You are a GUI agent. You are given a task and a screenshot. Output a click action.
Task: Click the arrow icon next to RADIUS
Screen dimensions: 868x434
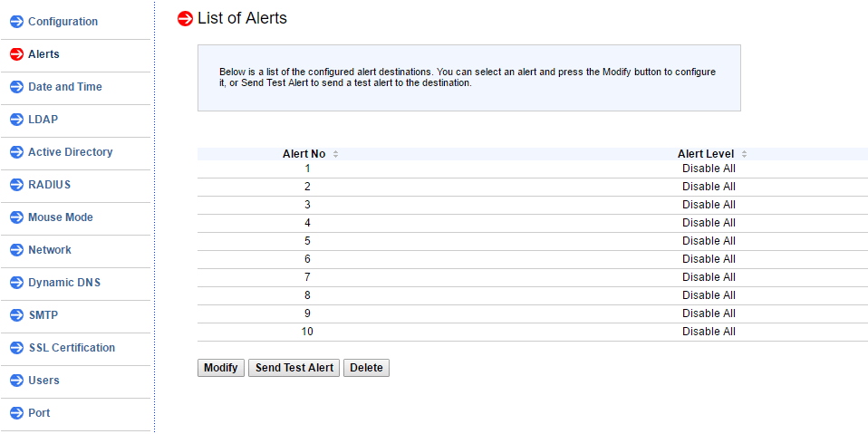point(16,185)
